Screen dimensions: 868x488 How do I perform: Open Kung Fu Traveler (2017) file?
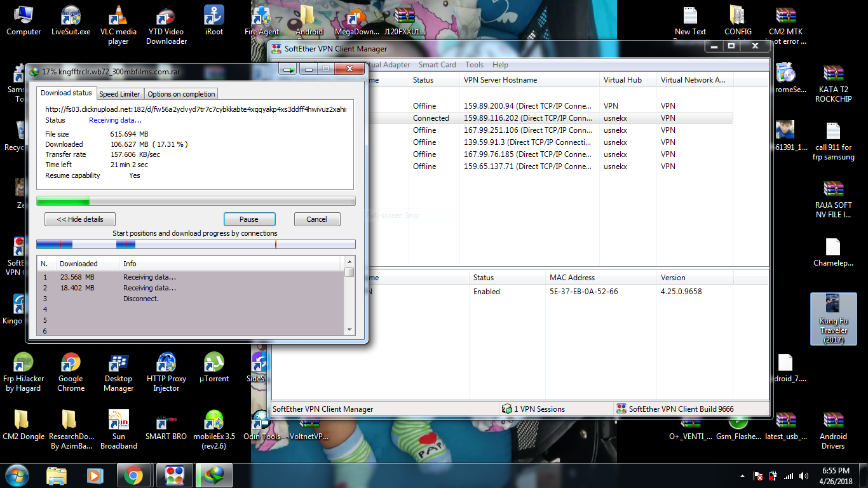click(833, 319)
